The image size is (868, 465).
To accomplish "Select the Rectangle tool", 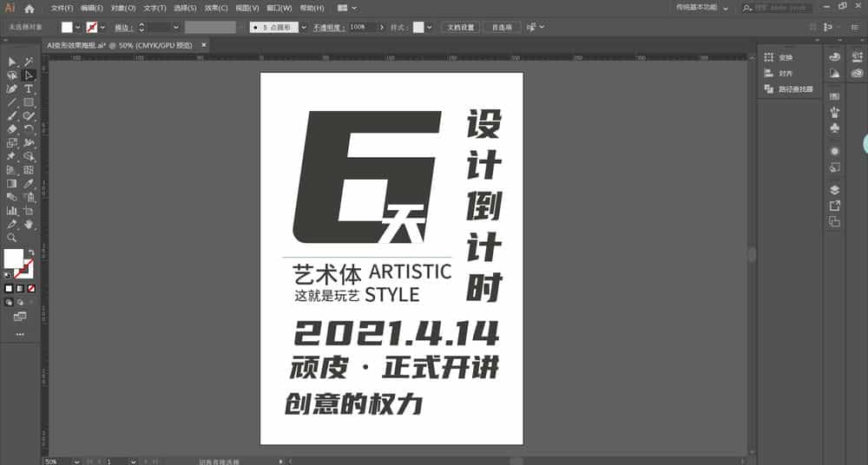I will click(29, 102).
